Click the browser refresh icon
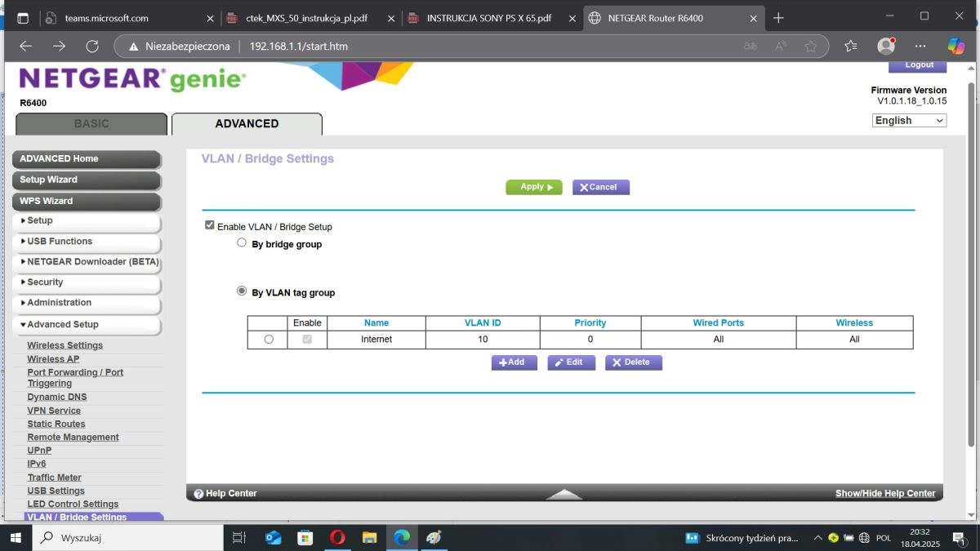980x551 pixels. click(x=91, y=47)
